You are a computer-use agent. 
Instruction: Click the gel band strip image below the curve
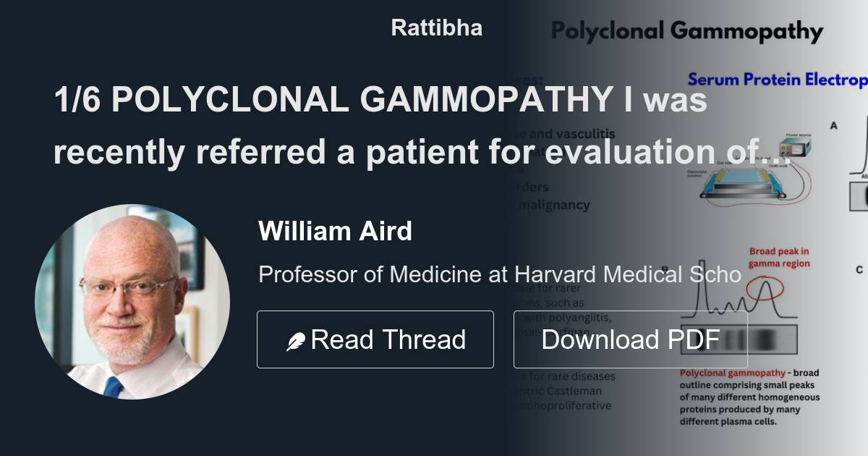pyautogui.click(x=738, y=339)
